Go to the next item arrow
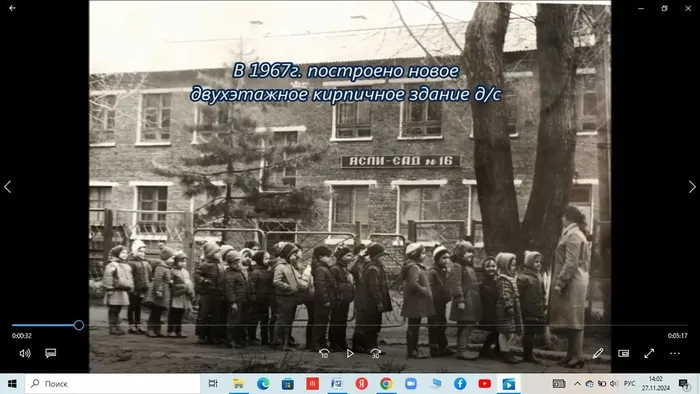Viewport: 700px width, 394px height. click(692, 187)
